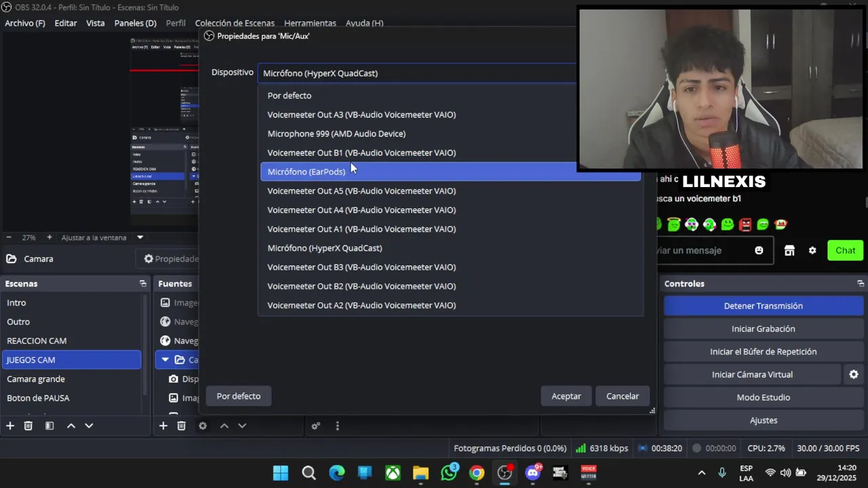
Task: Zoom out preview with minus icon
Action: click(9, 237)
